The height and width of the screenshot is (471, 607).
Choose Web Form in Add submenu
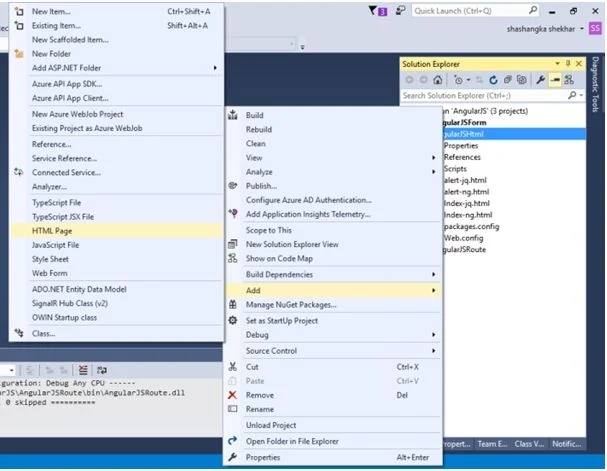pos(116,273)
